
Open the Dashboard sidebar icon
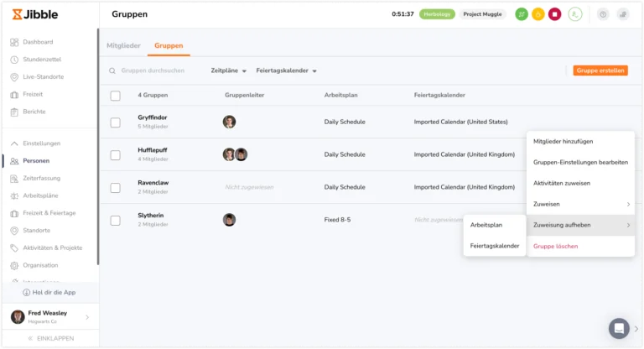pos(14,42)
